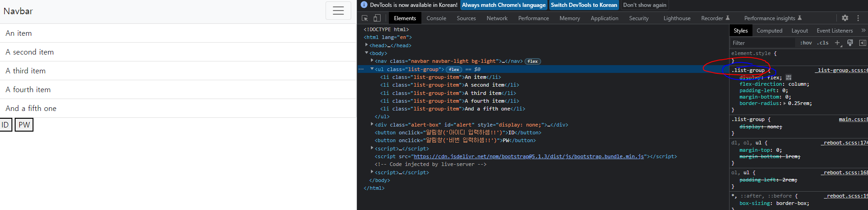Click the 'And a fifth one' list entry
Image resolution: width=868 pixels, height=210 pixels.
[x=178, y=108]
